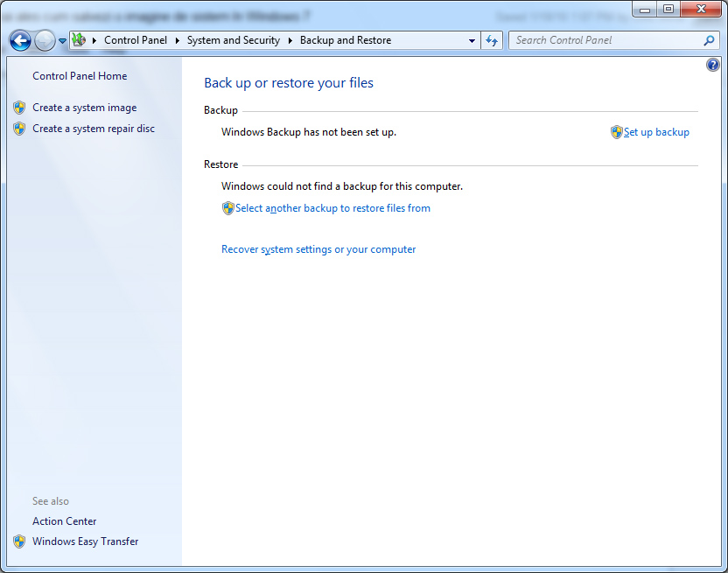
Task: Select System and Security breadcrumb
Action: pos(234,40)
